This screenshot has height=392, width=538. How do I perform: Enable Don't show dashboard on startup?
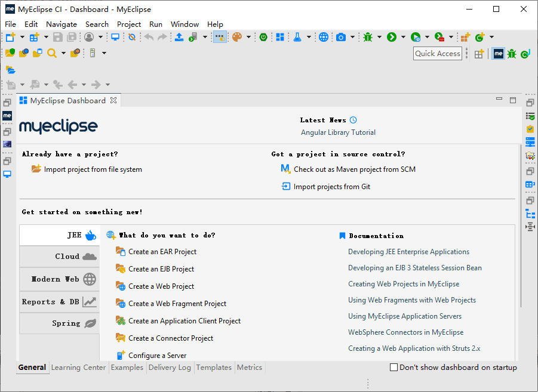pyautogui.click(x=393, y=368)
